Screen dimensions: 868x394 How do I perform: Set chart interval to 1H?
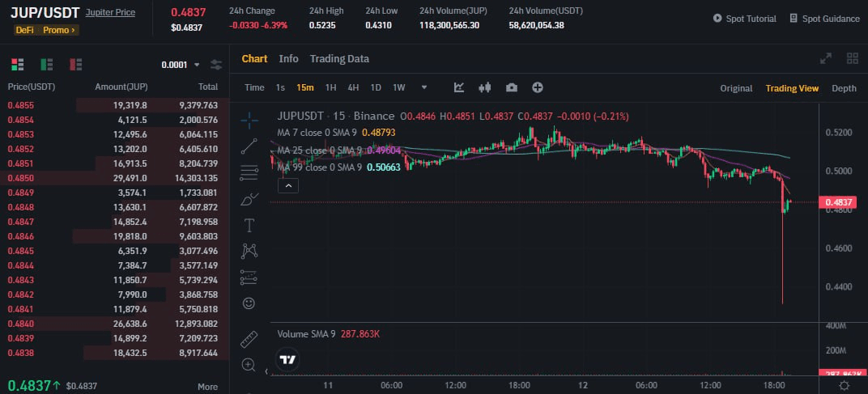(x=330, y=87)
